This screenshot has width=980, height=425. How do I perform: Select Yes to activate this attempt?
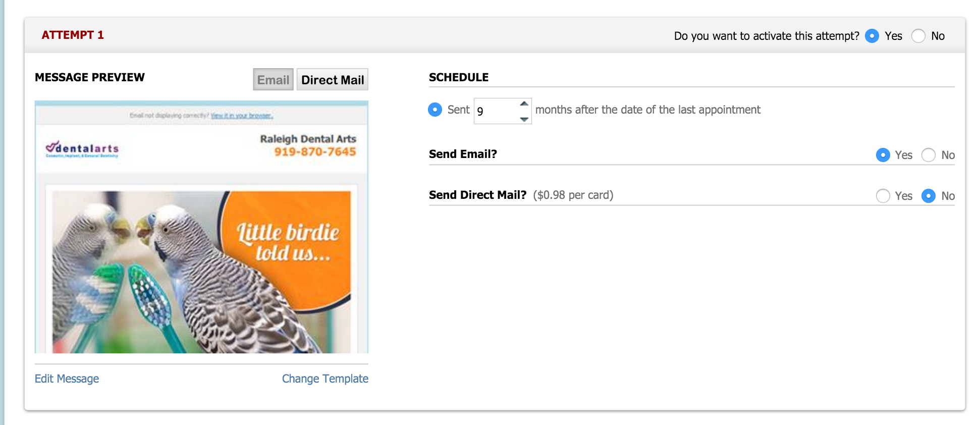(872, 36)
